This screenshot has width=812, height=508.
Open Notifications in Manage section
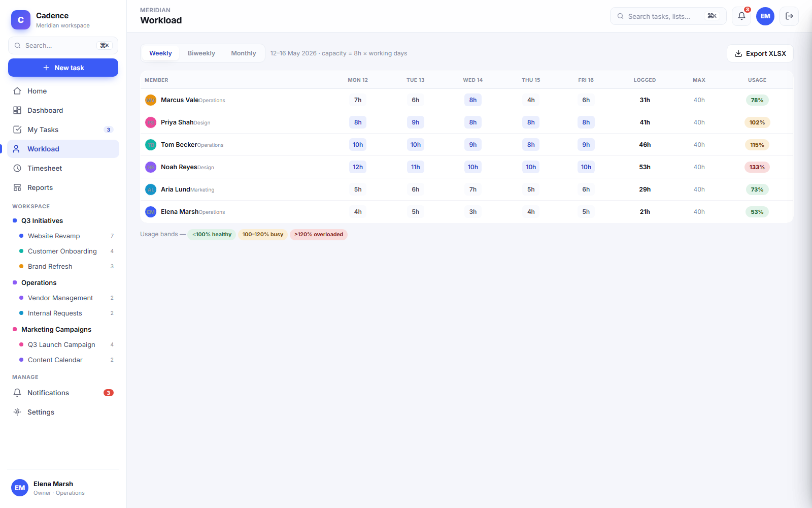(63, 393)
